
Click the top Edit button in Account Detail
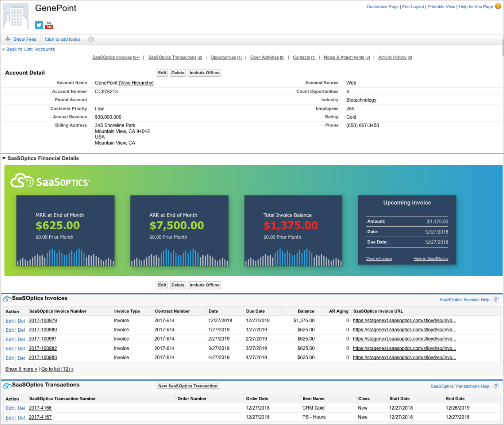click(162, 73)
